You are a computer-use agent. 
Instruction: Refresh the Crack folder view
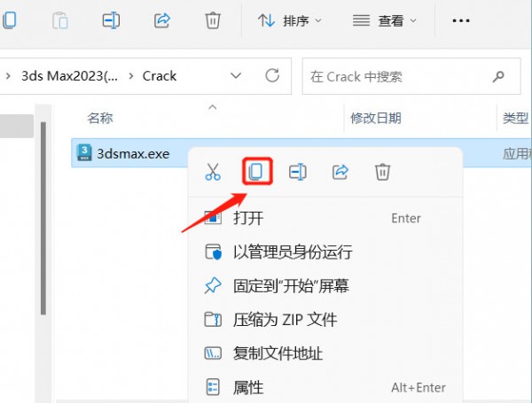[272, 75]
